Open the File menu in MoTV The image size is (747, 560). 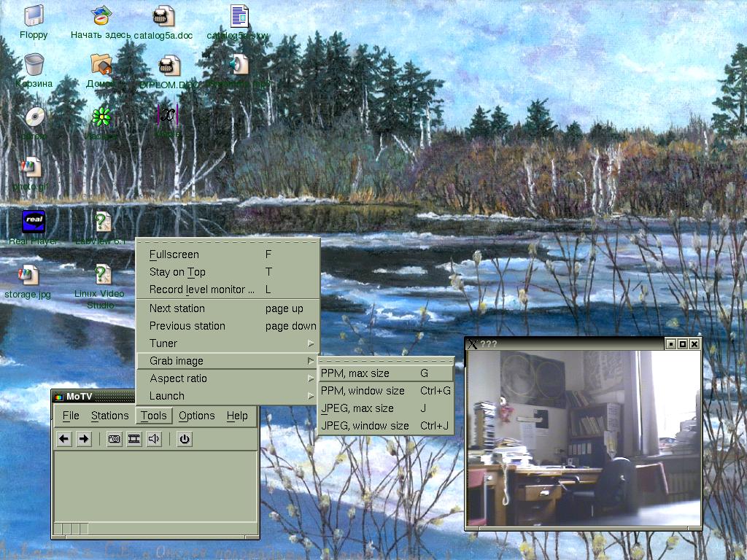click(x=71, y=416)
